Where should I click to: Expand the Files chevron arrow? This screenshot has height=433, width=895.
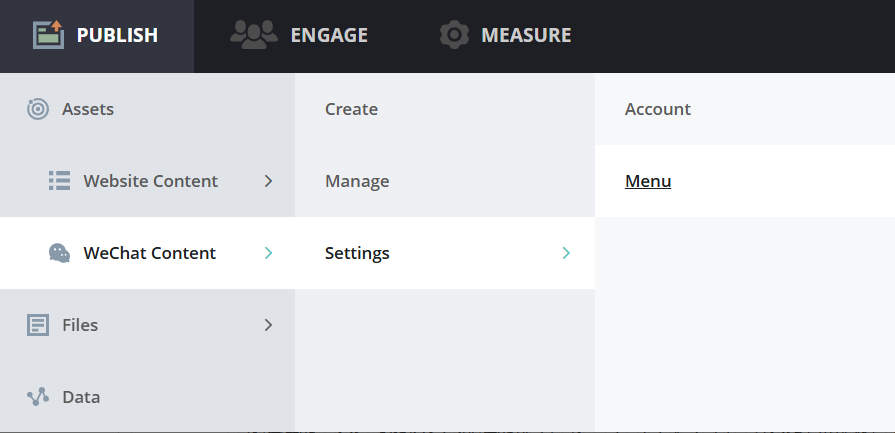[x=268, y=325]
